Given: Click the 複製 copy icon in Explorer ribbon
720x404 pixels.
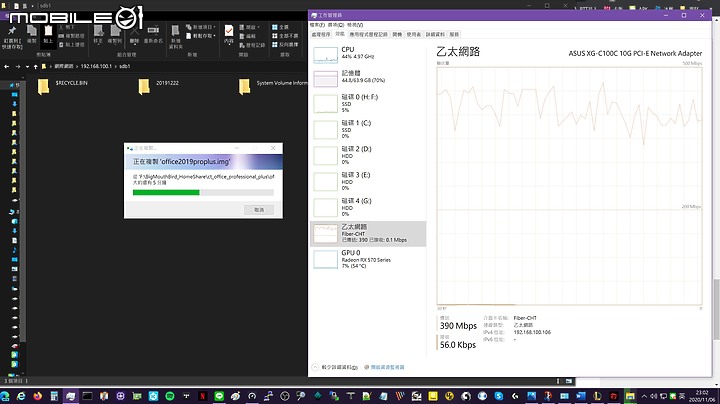Looking at the screenshot, I should click(x=32, y=34).
